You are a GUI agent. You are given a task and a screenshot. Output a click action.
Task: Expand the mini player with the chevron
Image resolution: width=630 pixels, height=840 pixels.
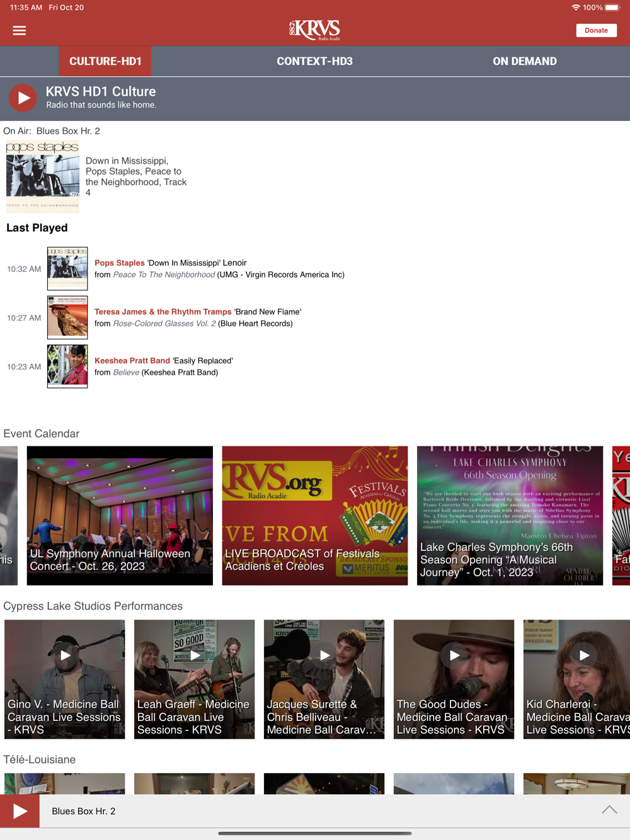pyautogui.click(x=609, y=810)
